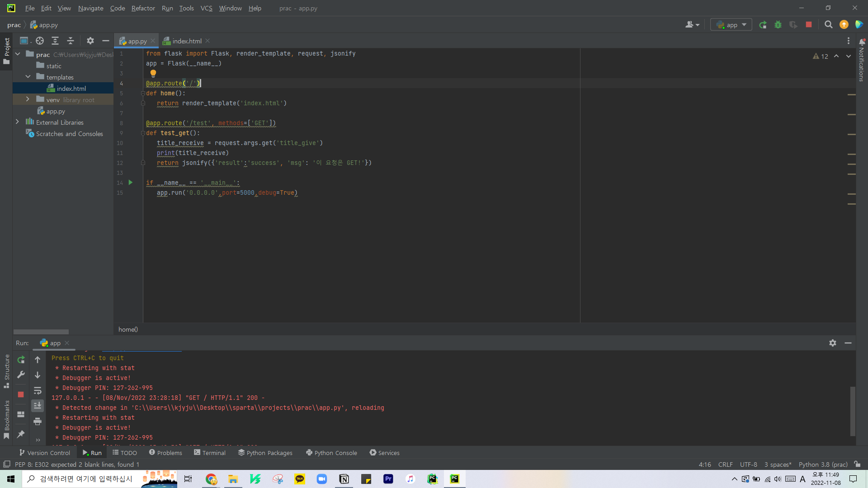The image size is (868, 488).
Task: Click the Run console vertical scrollbar
Action: click(x=853, y=411)
